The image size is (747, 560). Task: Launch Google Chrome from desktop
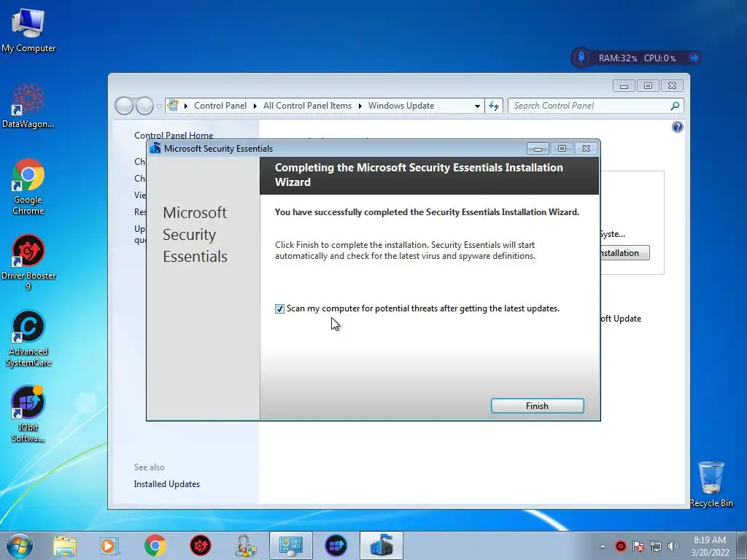(28, 187)
